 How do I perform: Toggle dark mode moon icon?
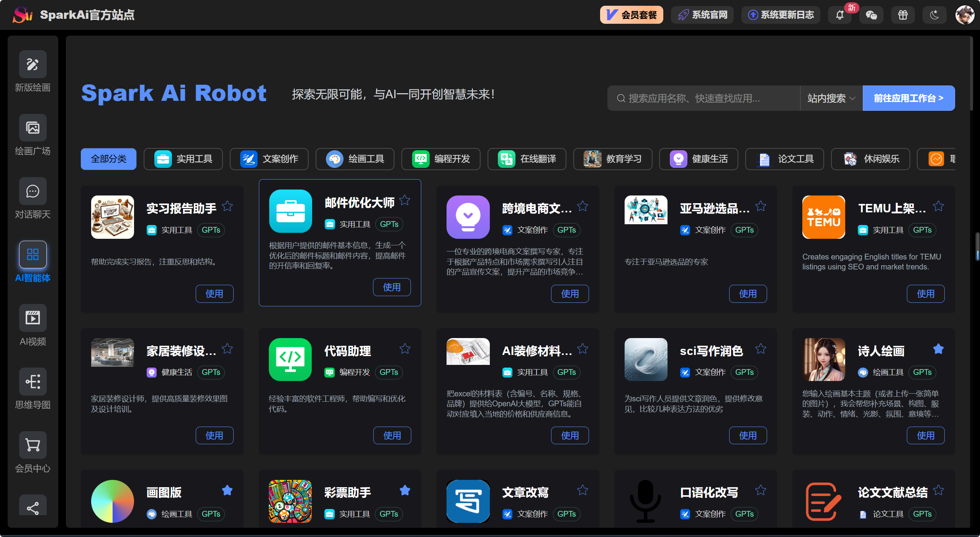[x=934, y=15]
